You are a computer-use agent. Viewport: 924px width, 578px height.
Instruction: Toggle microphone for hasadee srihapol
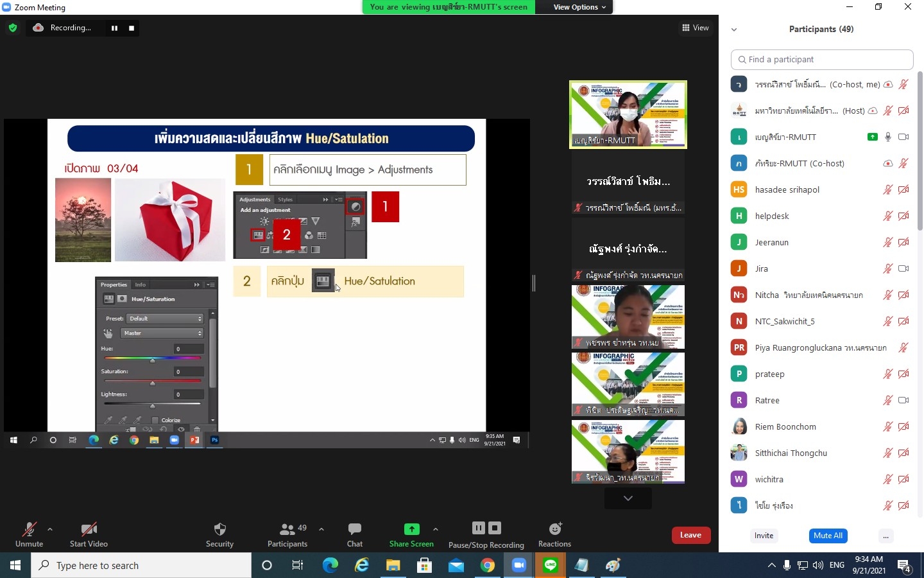pyautogui.click(x=888, y=189)
